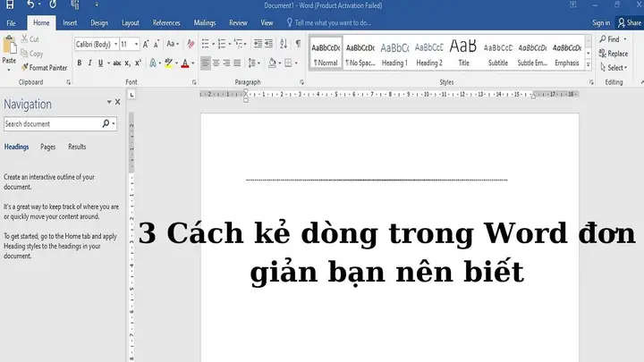Click the Bullets list icon
The image size is (644, 362).
point(206,44)
